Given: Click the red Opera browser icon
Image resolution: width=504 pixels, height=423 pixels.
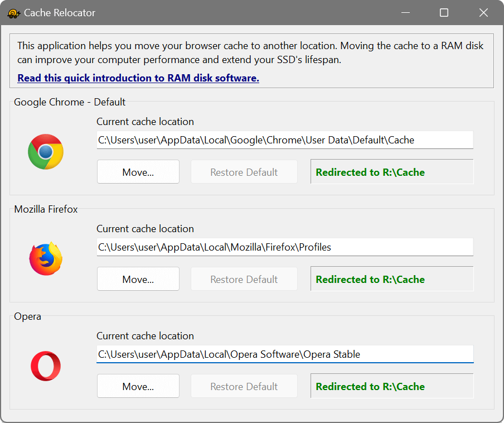Looking at the screenshot, I should [46, 366].
